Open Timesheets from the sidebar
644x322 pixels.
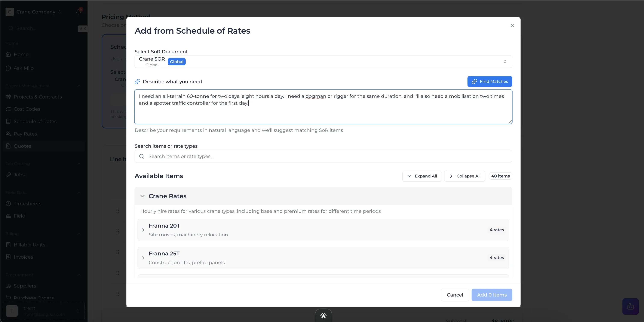(28, 204)
